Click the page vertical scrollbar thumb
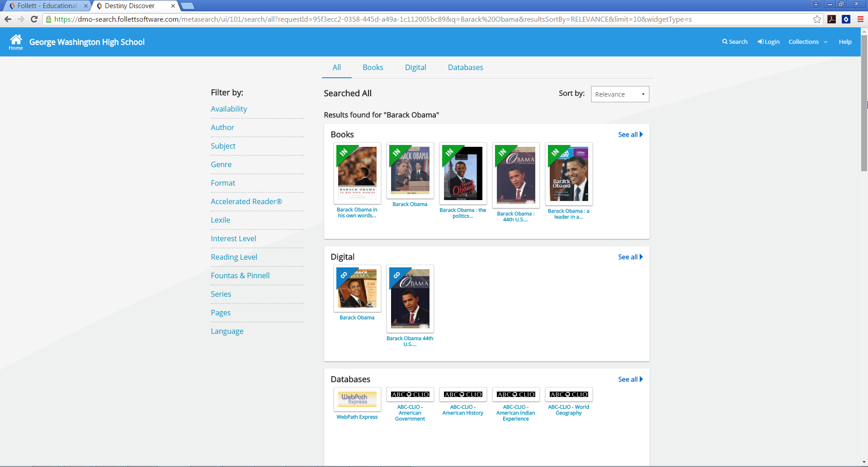This screenshot has height=467, width=868. click(x=864, y=103)
